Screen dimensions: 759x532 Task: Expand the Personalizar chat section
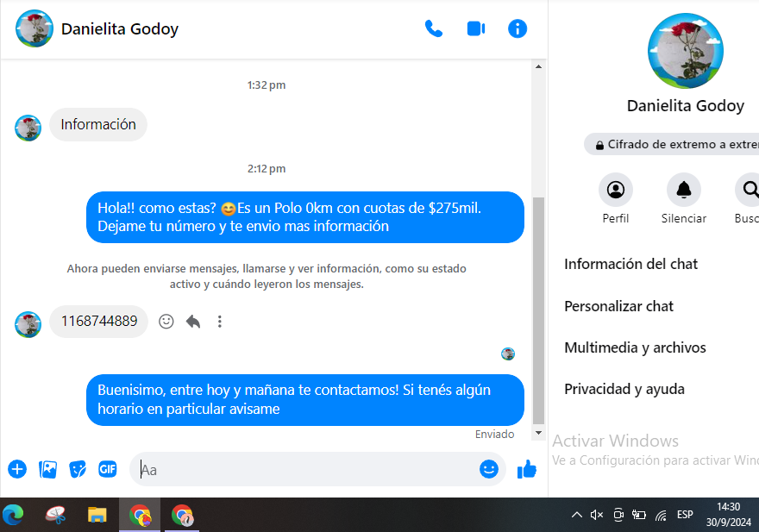(619, 306)
